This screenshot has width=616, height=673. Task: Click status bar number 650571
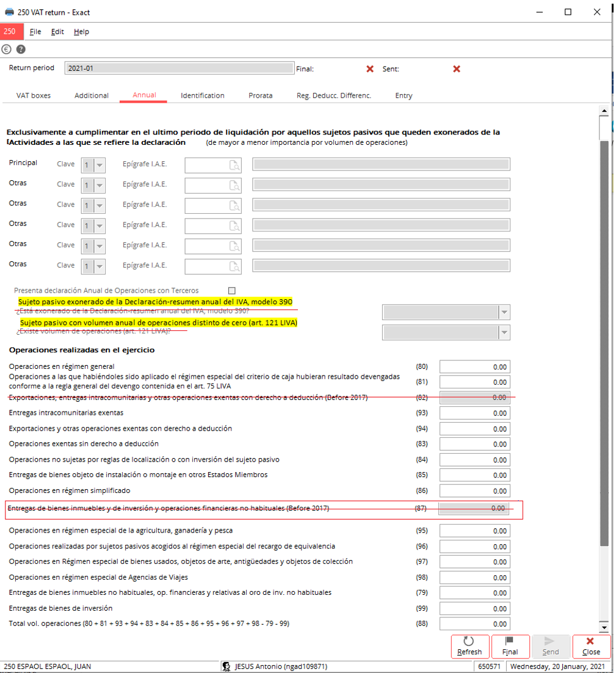489,666
